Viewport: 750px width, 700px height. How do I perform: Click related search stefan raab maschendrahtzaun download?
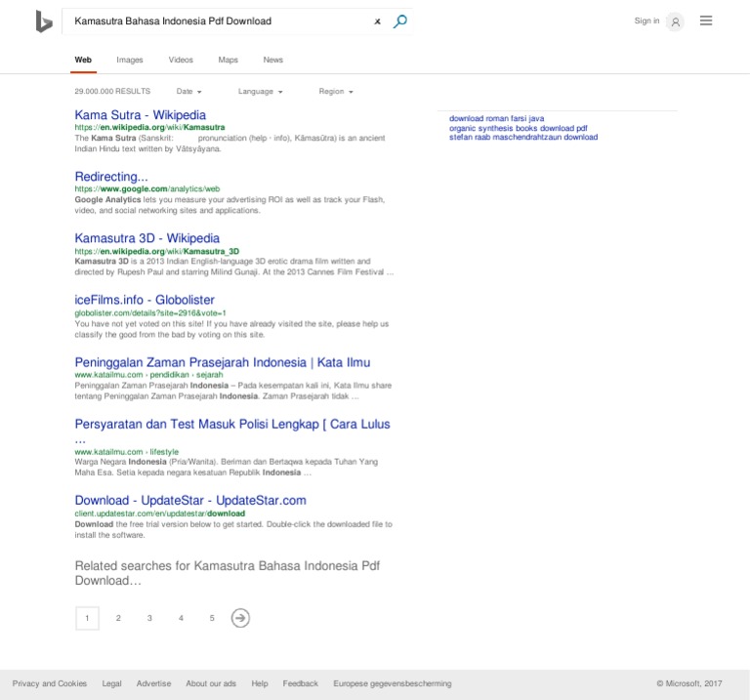tap(523, 137)
